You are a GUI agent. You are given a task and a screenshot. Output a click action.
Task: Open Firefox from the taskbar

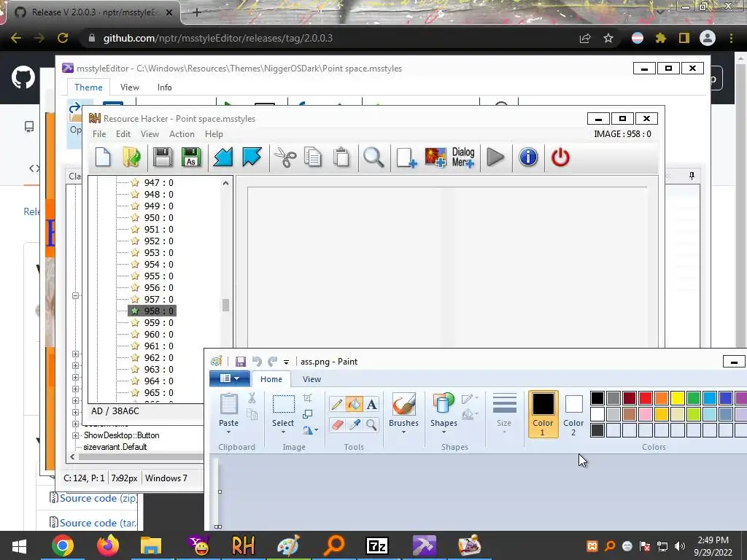pos(108,545)
